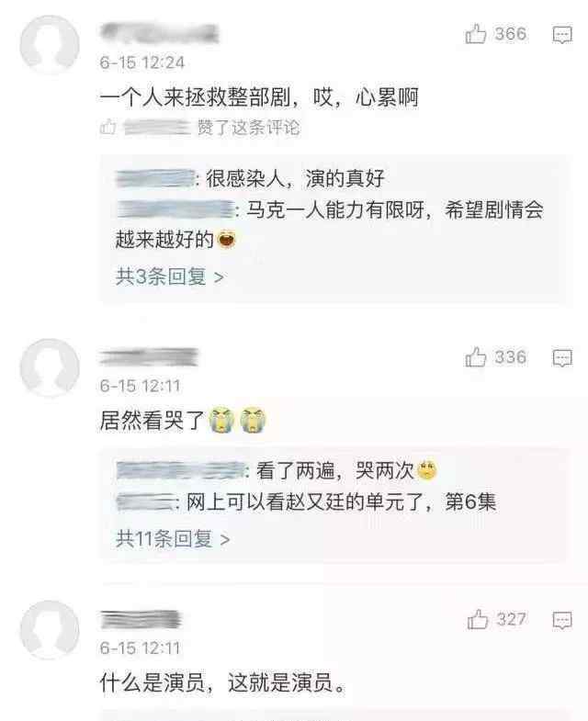Image resolution: width=588 pixels, height=721 pixels.
Task: Open the first commenter's avatar
Action: coord(50,45)
